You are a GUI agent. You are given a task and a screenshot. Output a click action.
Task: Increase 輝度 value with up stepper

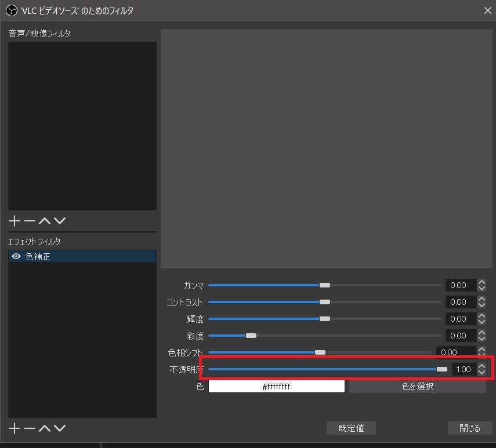(481, 316)
